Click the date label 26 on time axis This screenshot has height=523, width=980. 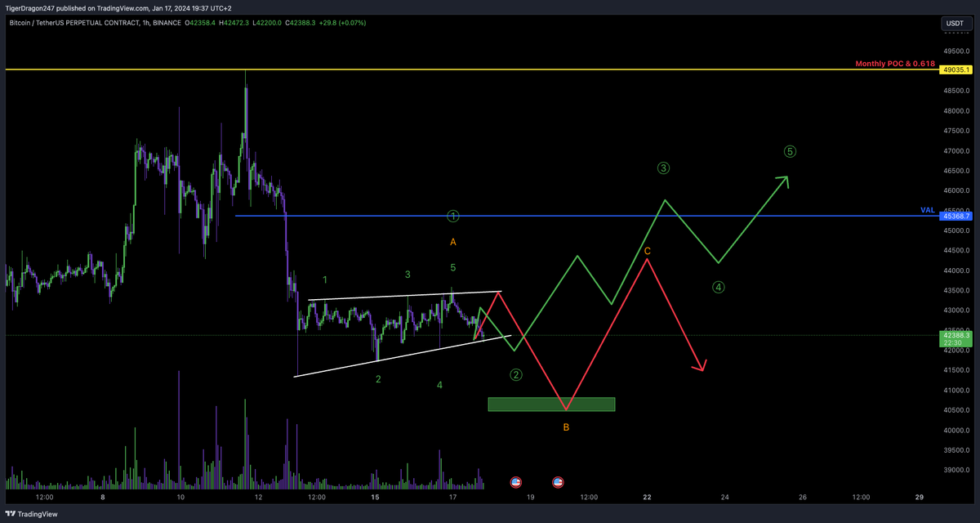(803, 497)
